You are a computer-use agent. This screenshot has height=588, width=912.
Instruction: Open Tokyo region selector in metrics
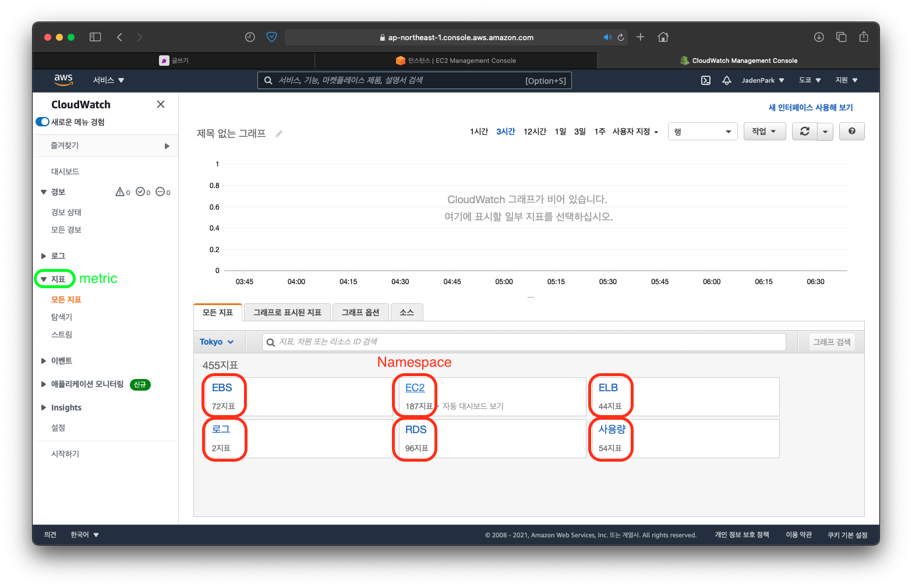(217, 342)
